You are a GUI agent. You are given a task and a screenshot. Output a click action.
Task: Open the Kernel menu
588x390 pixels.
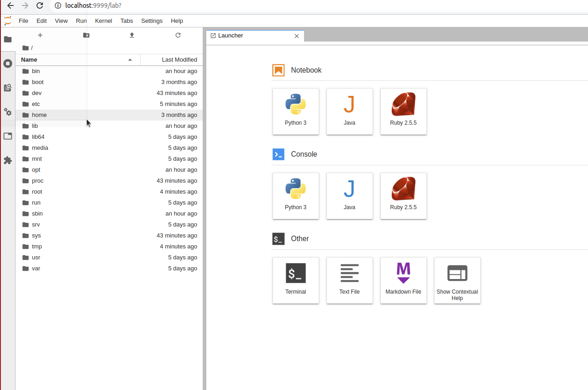[103, 21]
